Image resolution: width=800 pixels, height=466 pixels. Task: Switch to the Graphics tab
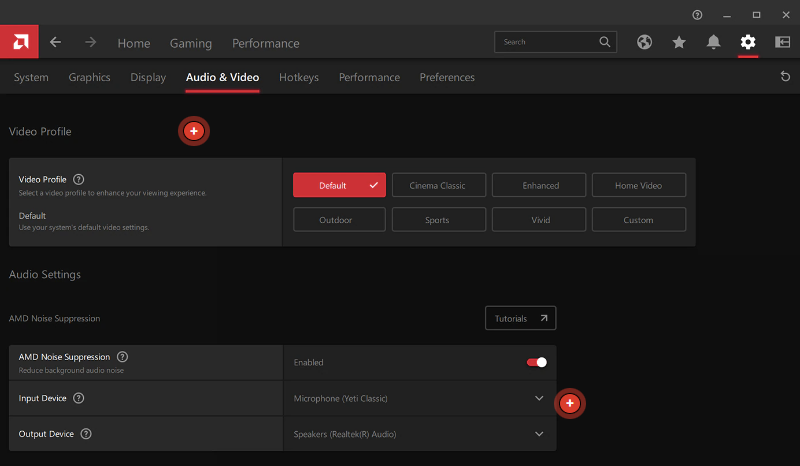(89, 77)
